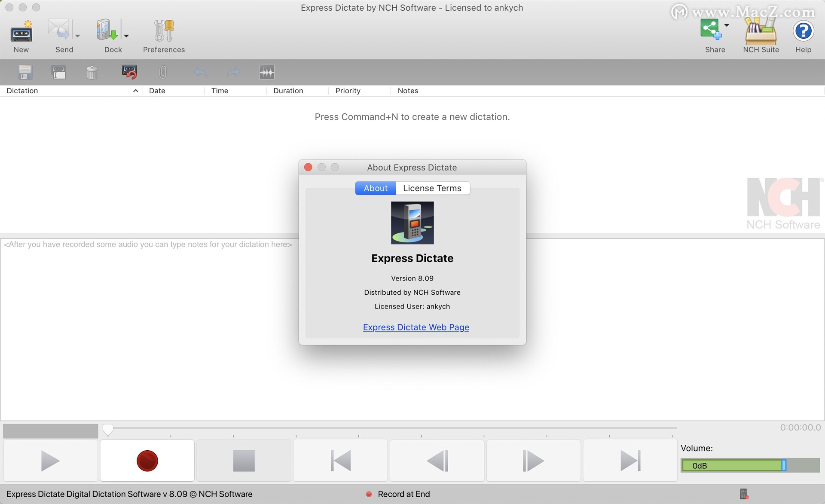Create a new dictation with New icon
Screen dimensions: 825x504
pyautogui.click(x=21, y=31)
